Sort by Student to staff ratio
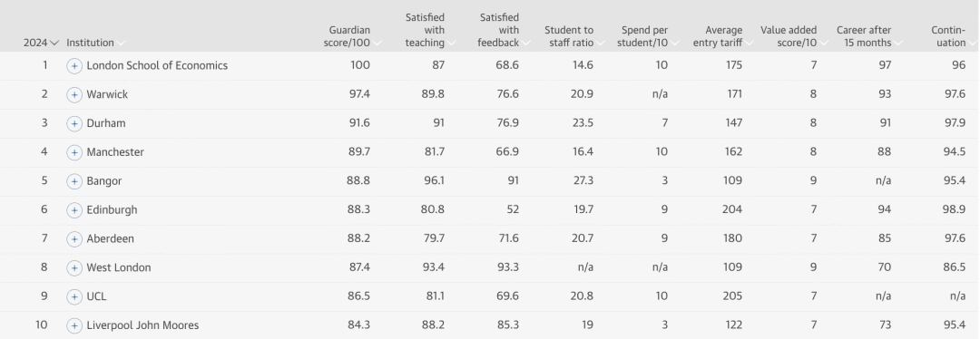 tap(574, 36)
